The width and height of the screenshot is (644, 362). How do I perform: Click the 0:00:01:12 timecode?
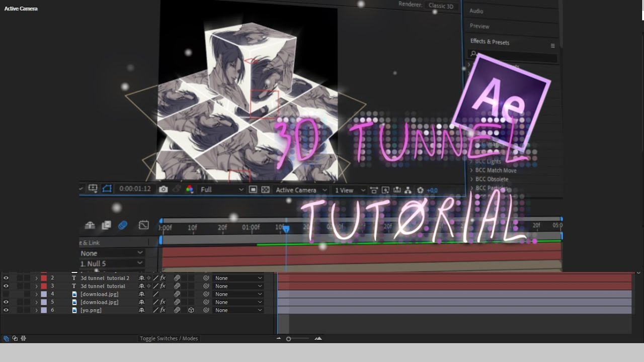135,189
